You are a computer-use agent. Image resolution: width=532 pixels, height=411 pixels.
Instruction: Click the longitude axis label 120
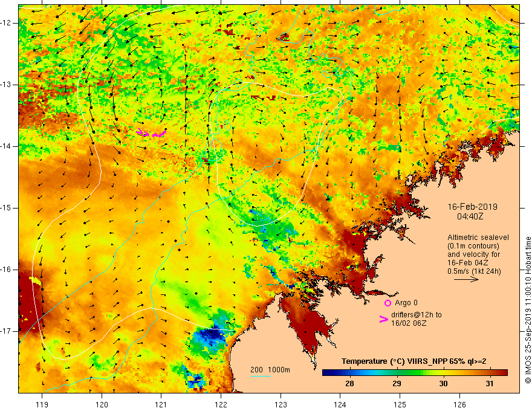coord(102,404)
